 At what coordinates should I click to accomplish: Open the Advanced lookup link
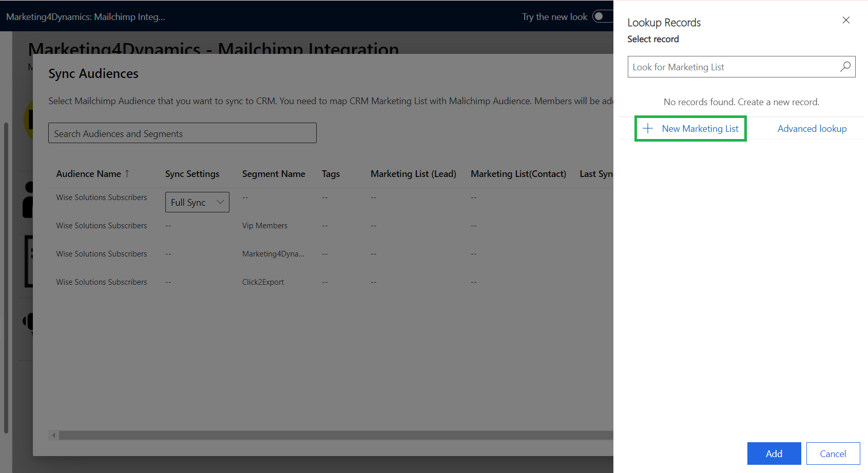pyautogui.click(x=812, y=129)
